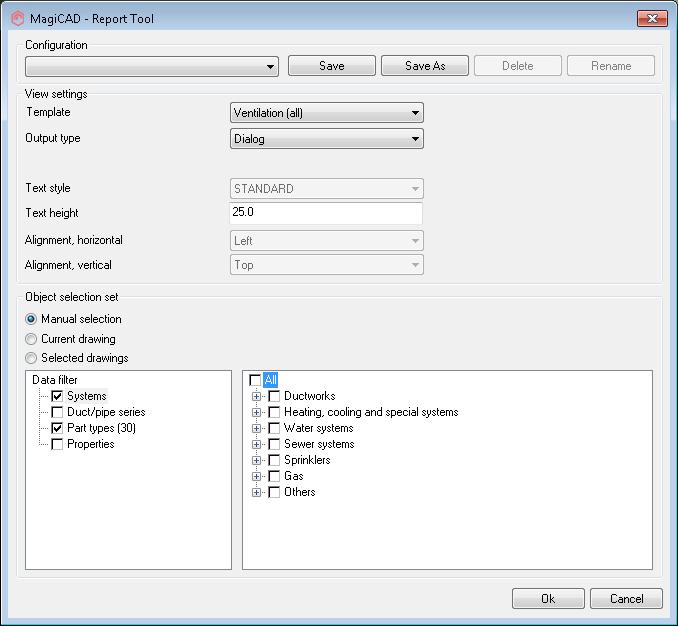Viewport: 678px width, 626px height.
Task: Click the Data filter root label
Action: 55,380
